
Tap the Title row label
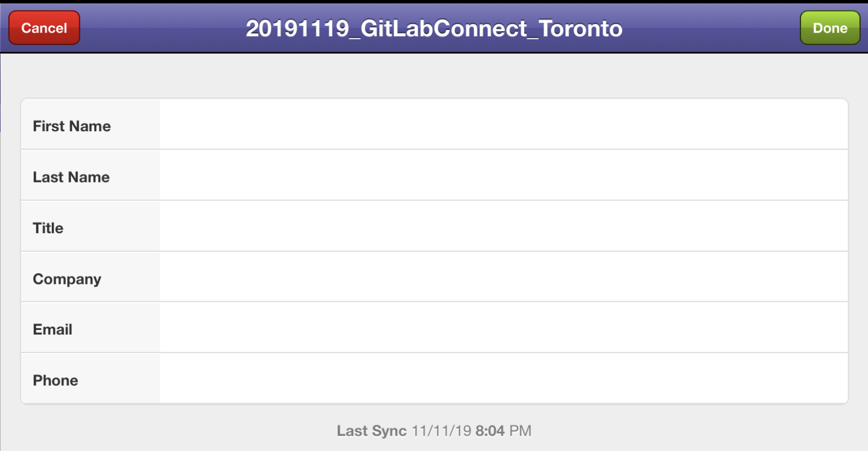(48, 228)
